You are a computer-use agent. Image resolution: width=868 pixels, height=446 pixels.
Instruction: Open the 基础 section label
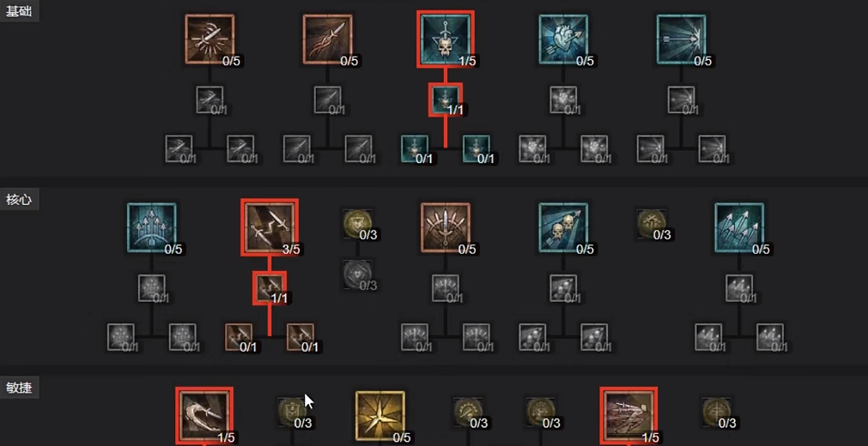pyautogui.click(x=18, y=12)
